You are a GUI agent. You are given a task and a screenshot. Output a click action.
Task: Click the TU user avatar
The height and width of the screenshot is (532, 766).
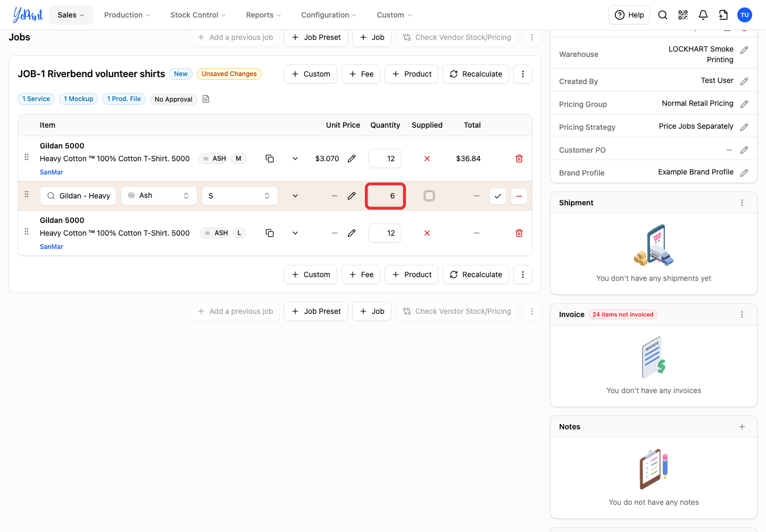tap(745, 15)
